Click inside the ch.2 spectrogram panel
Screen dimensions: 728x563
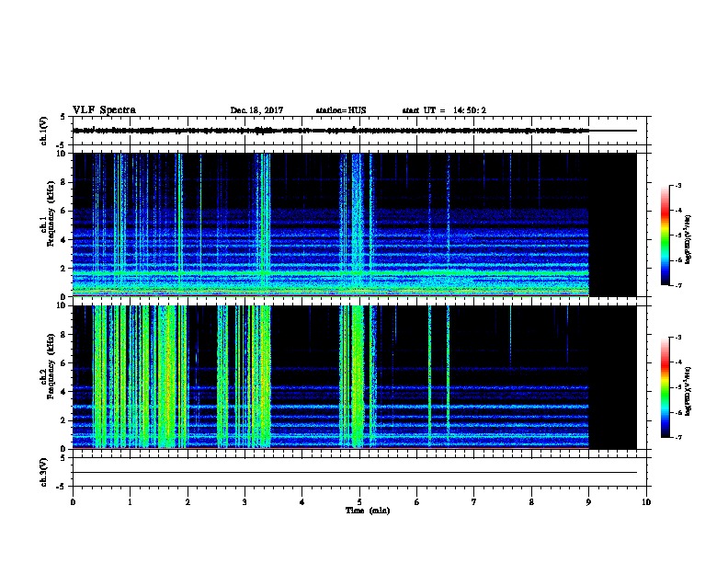tap(355, 377)
